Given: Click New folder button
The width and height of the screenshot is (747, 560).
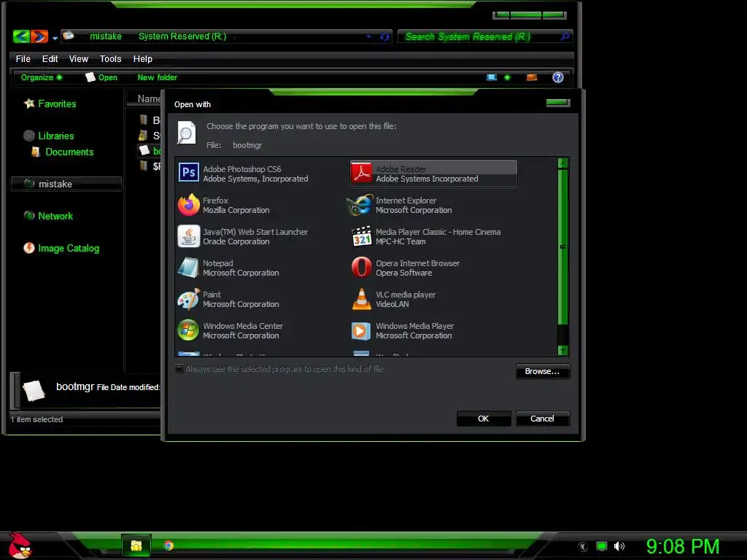Looking at the screenshot, I should pyautogui.click(x=158, y=77).
